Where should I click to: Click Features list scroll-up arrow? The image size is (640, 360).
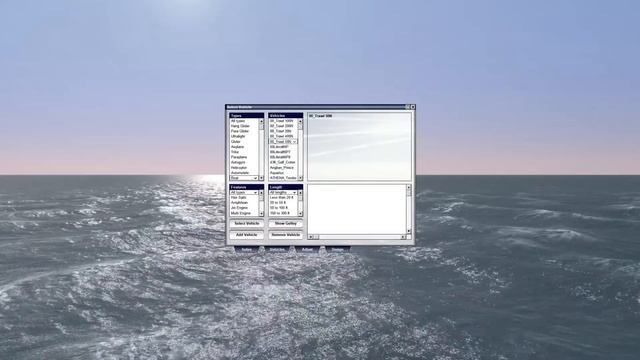pyautogui.click(x=261, y=192)
